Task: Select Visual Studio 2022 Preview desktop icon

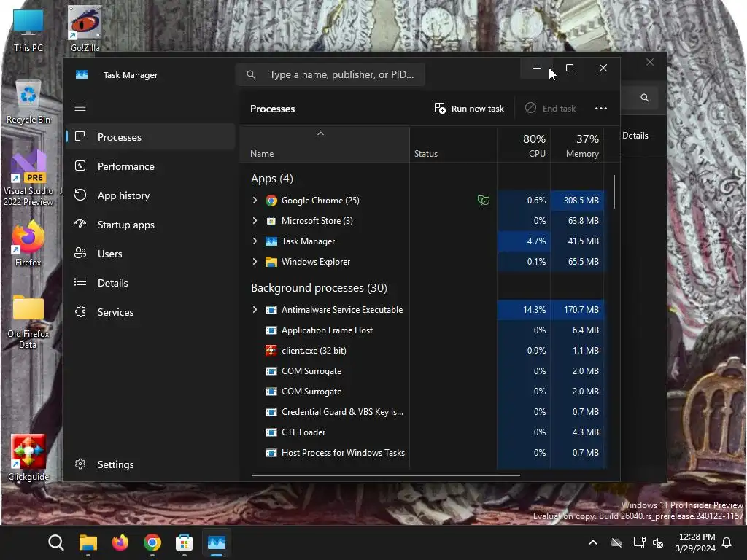Action: [28, 178]
